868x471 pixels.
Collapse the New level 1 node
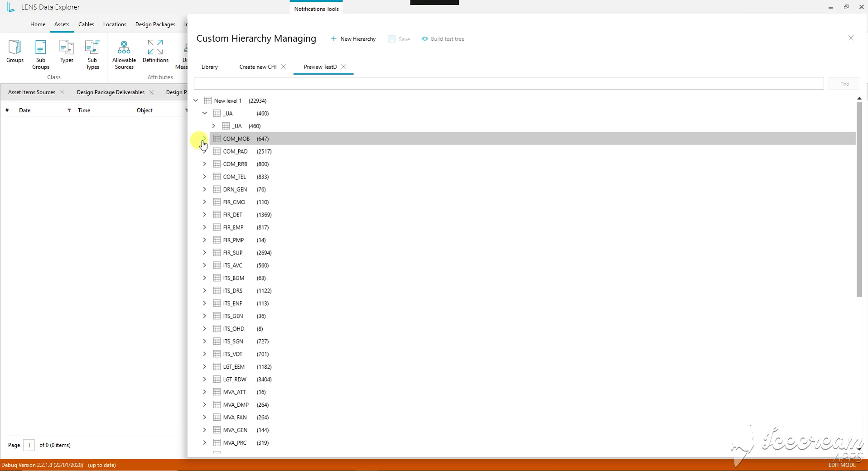[x=196, y=101]
